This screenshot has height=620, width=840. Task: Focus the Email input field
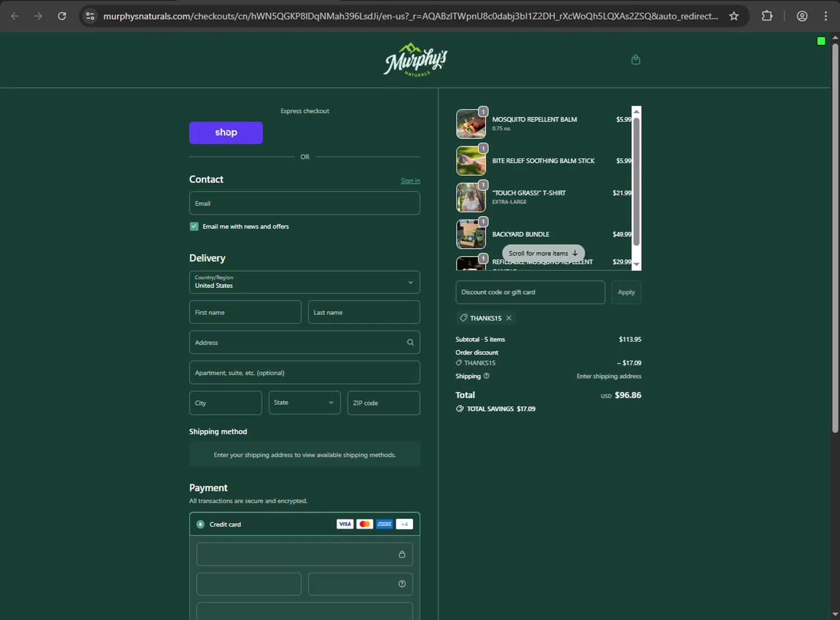point(305,203)
